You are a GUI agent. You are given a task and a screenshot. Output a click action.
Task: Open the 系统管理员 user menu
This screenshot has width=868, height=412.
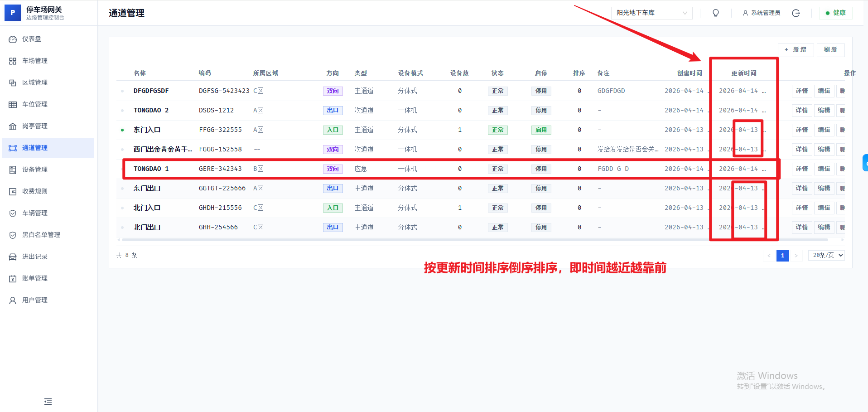[762, 13]
